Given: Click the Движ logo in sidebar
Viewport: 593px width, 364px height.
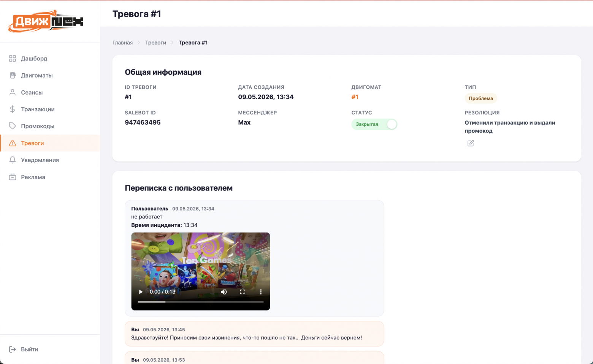Looking at the screenshot, I should tap(46, 21).
